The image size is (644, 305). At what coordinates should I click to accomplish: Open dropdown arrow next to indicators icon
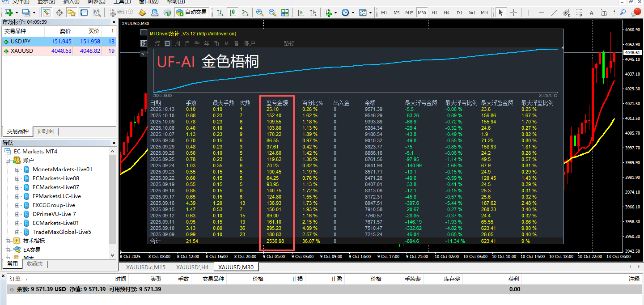335,13
